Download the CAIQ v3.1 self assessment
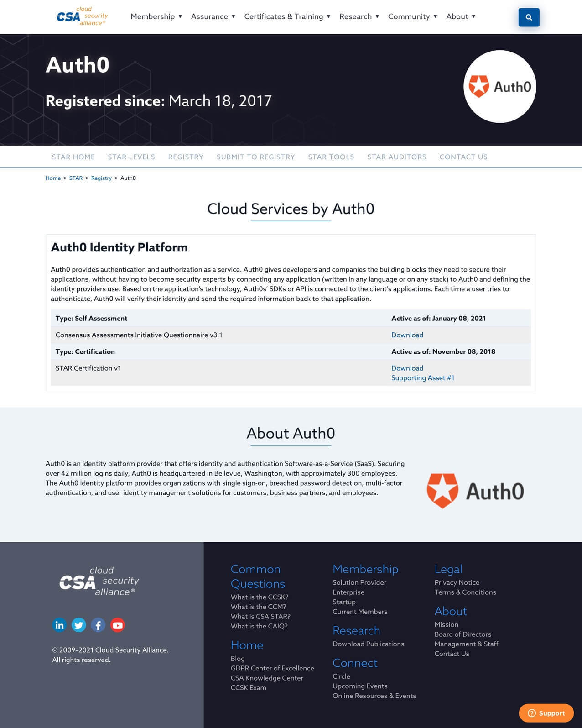Screen dimensions: 582x728 coord(407,335)
